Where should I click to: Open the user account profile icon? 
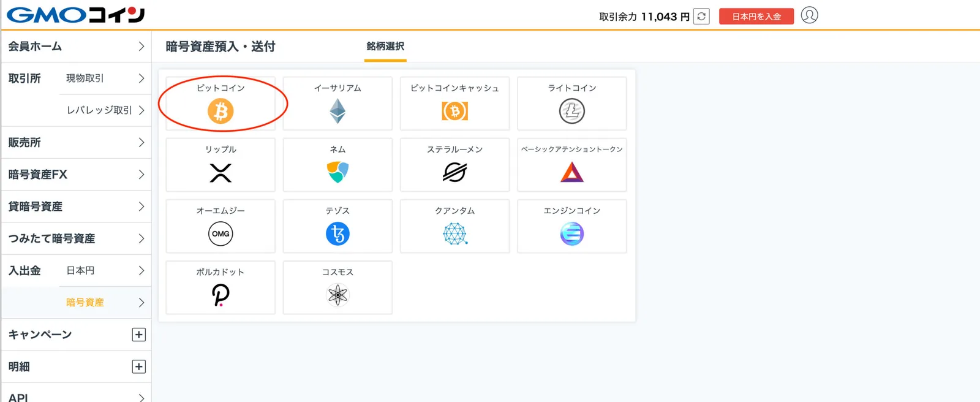click(x=809, y=15)
